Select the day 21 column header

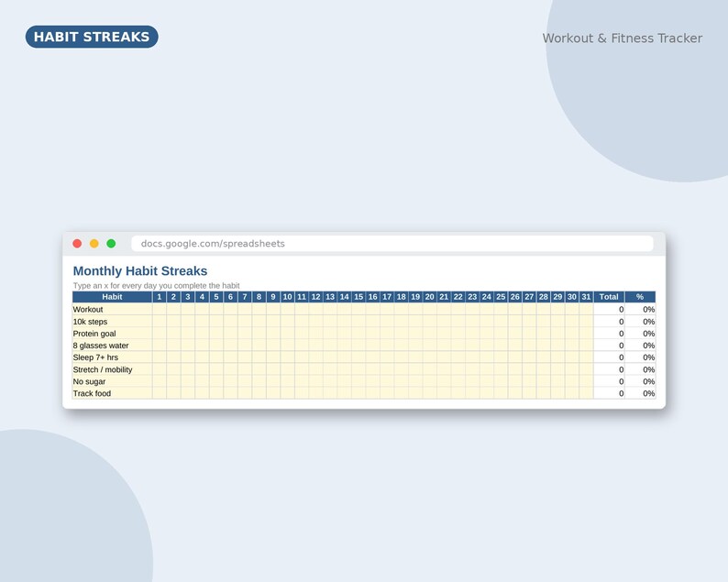click(444, 297)
